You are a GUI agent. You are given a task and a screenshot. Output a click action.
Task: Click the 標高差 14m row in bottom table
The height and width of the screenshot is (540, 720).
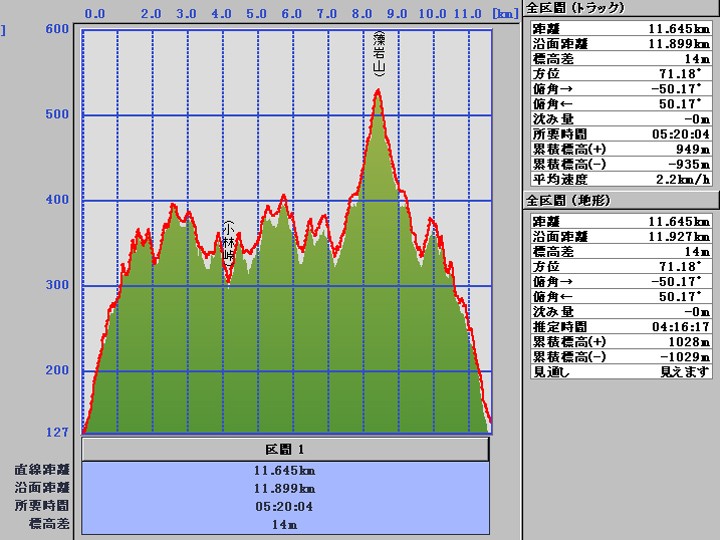click(x=285, y=524)
